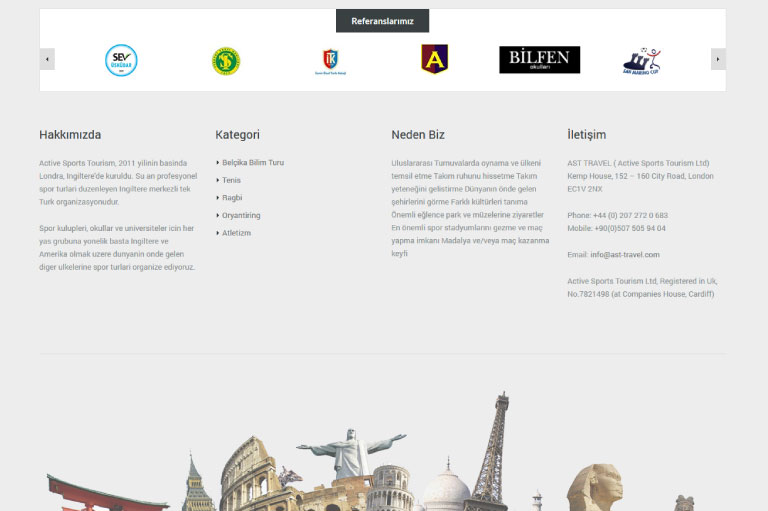768x511 pixels.
Task: Click the İletişim heading
Action: pos(586,135)
